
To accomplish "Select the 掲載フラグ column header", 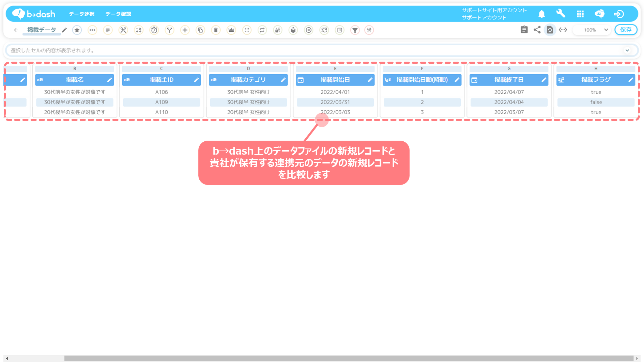I will [x=596, y=80].
